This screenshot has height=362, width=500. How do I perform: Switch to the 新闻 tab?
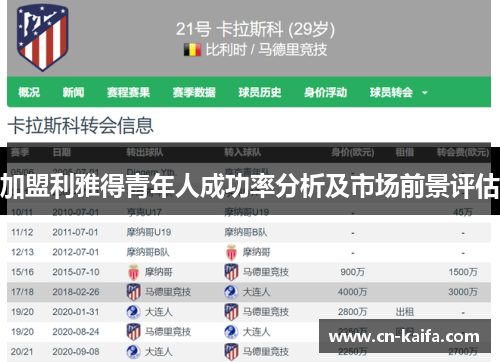73,92
